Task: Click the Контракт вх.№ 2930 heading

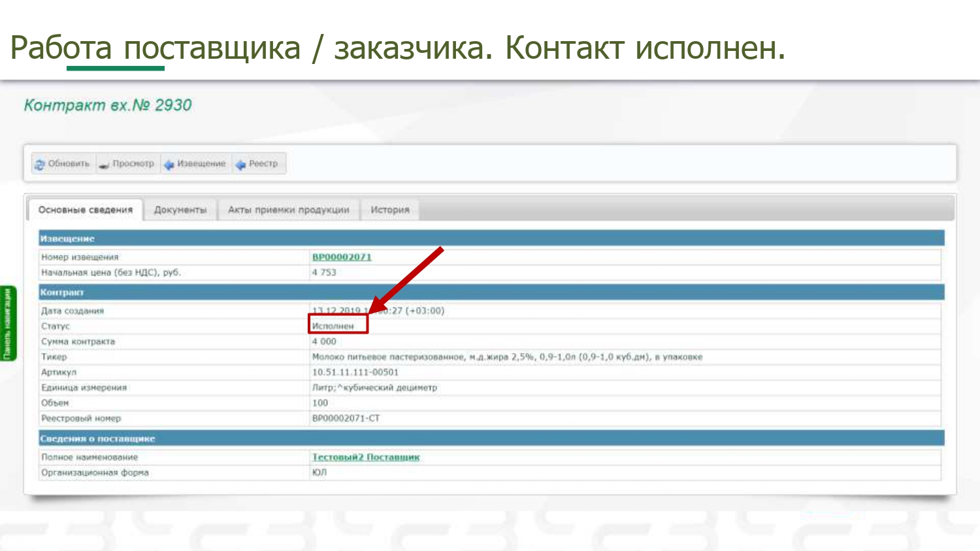Action: [x=108, y=106]
